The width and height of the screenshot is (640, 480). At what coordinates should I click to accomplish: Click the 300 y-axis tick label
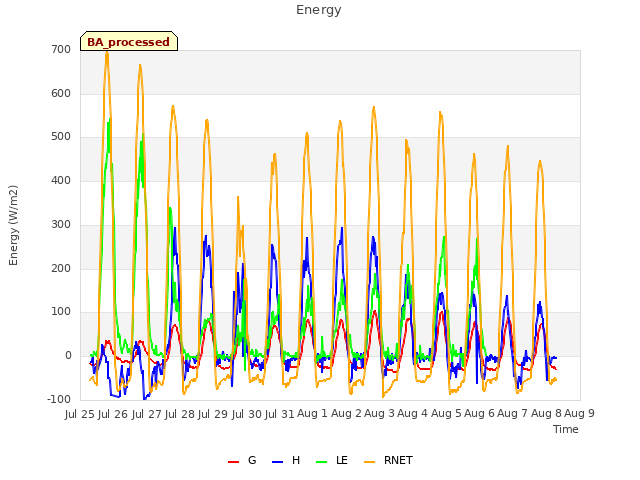coord(61,224)
